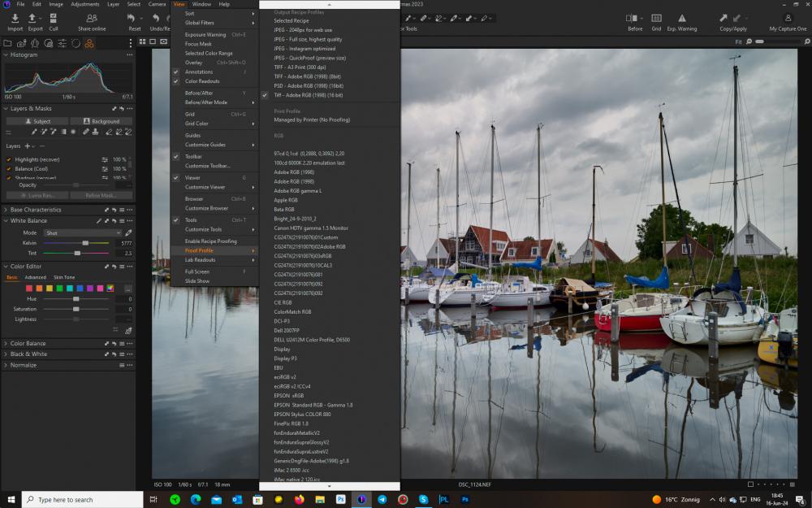812x508 pixels.
Task: Select the red color swatch in Color Editor
Action: [29, 289]
